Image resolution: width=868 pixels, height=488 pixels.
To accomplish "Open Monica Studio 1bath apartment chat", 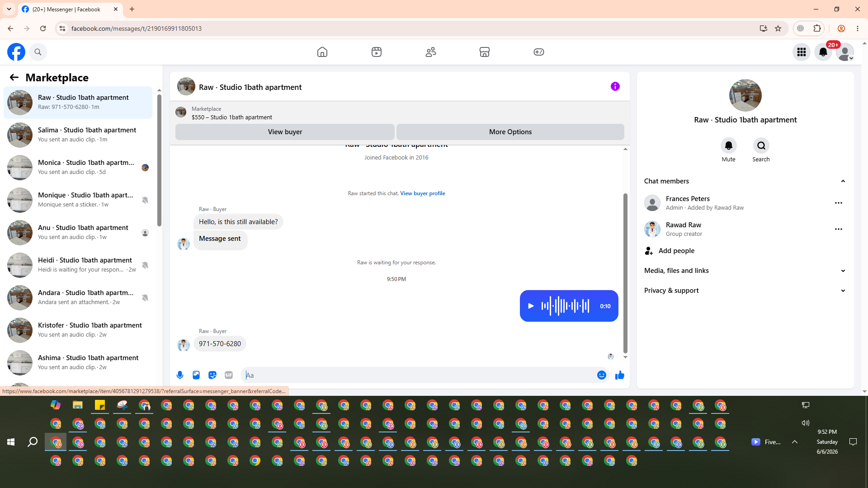I will point(78,167).
